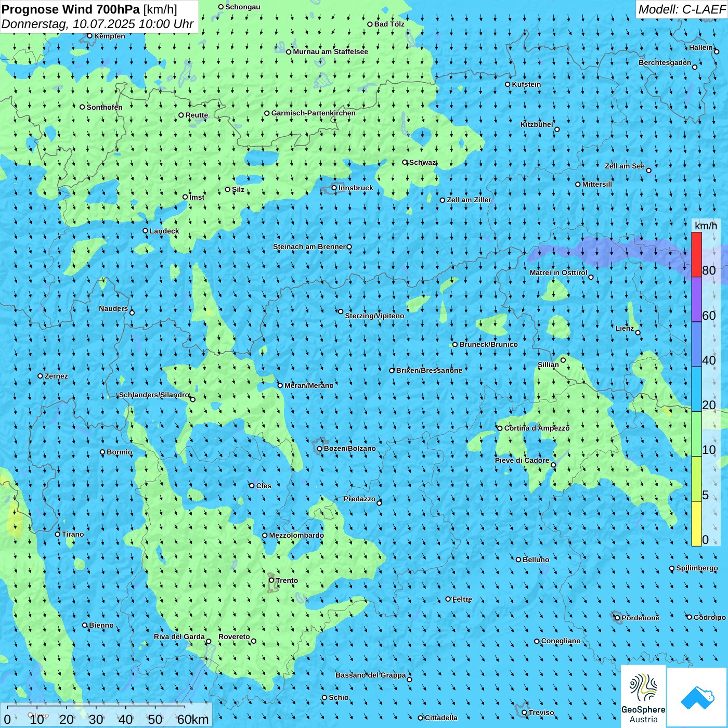Click the Rovereto label
The height and width of the screenshot is (728, 728).
tap(234, 636)
